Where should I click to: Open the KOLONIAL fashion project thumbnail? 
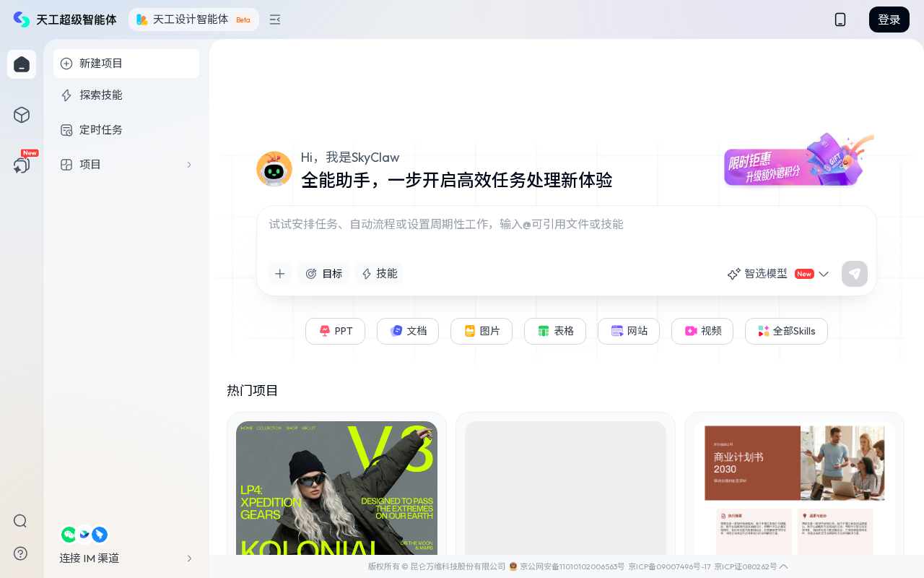click(336, 488)
